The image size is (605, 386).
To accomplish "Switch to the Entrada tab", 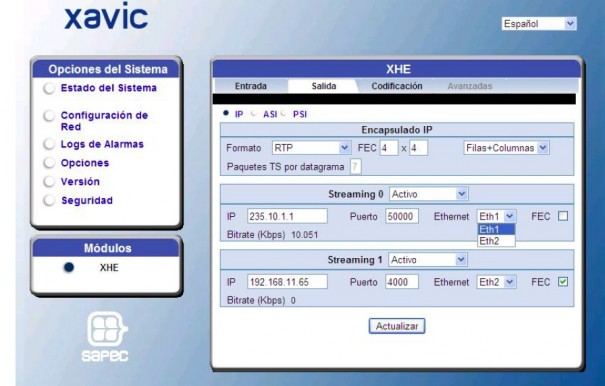I will pos(251,86).
